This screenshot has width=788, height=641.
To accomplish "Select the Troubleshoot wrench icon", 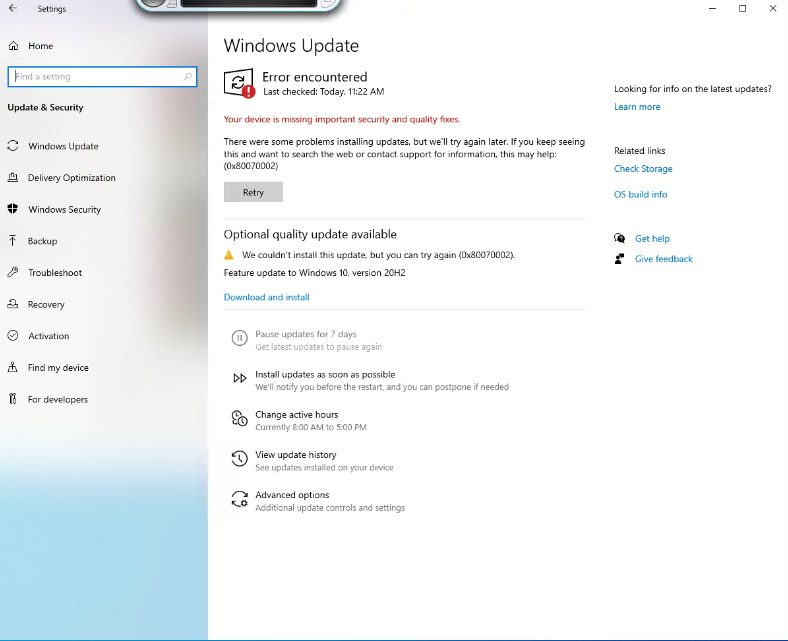I will click(x=13, y=272).
